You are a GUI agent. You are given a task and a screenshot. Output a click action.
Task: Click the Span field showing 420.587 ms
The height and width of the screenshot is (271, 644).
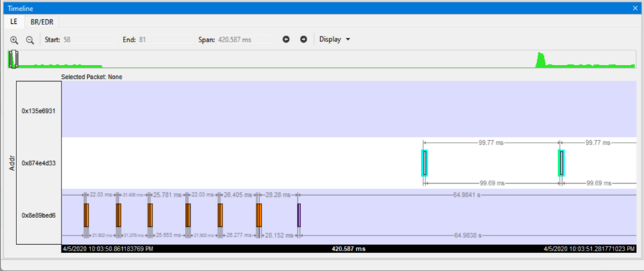click(244, 40)
